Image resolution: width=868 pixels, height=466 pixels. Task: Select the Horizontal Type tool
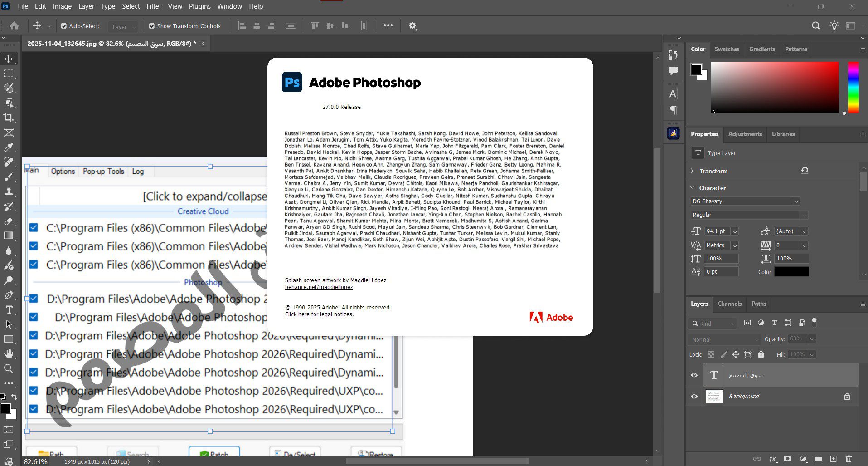point(9,310)
